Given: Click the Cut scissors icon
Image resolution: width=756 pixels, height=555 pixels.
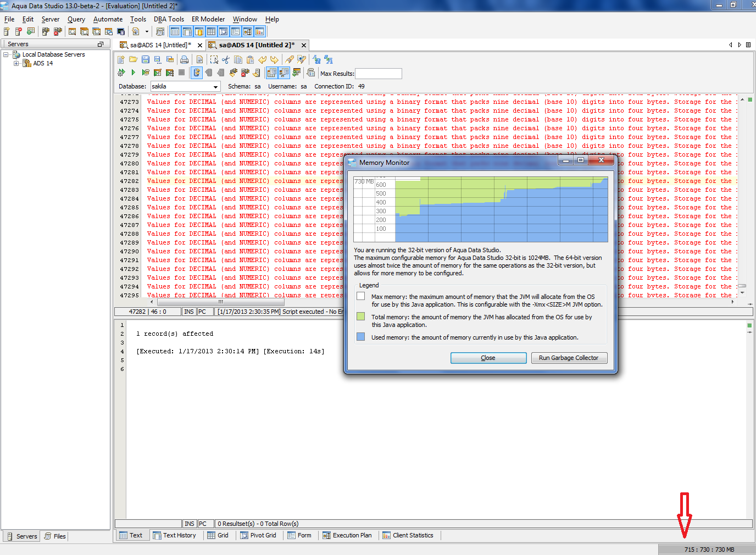Looking at the screenshot, I should tap(225, 59).
